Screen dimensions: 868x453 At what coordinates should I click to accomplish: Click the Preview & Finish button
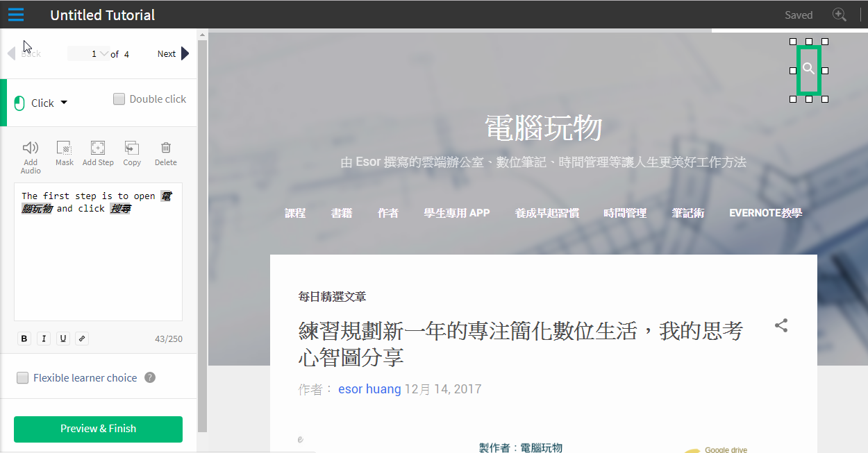point(98,429)
